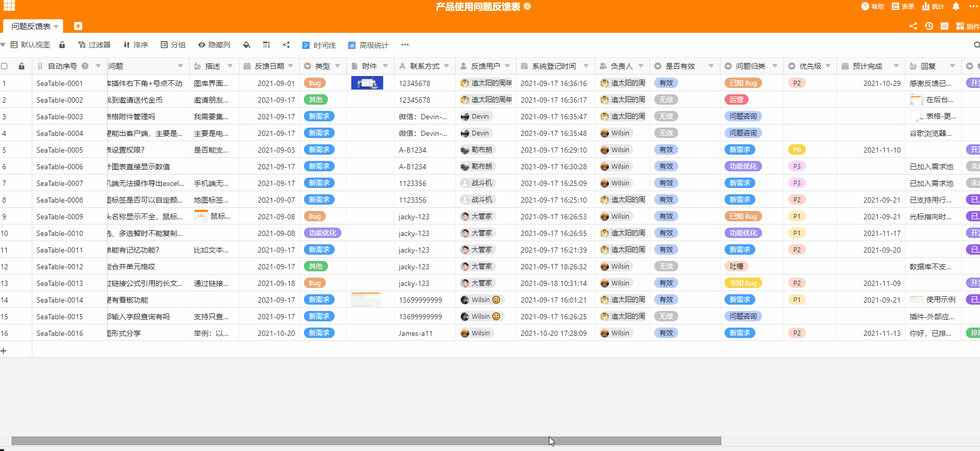
Task: Click the 13699999999 contact in row SeaTable-0015
Action: [425, 316]
